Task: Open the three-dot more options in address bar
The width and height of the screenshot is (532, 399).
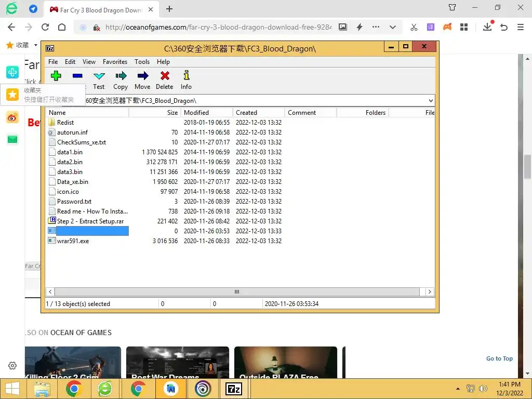Action: pyautogui.click(x=376, y=27)
